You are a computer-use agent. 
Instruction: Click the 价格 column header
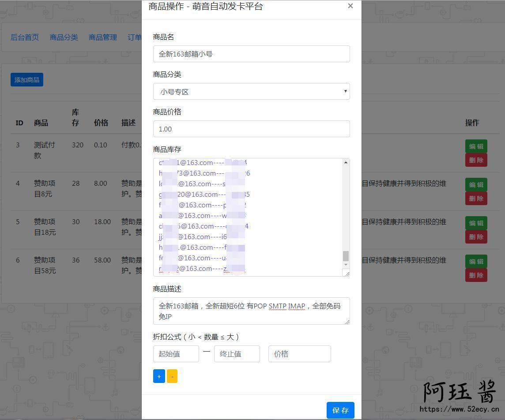101,123
